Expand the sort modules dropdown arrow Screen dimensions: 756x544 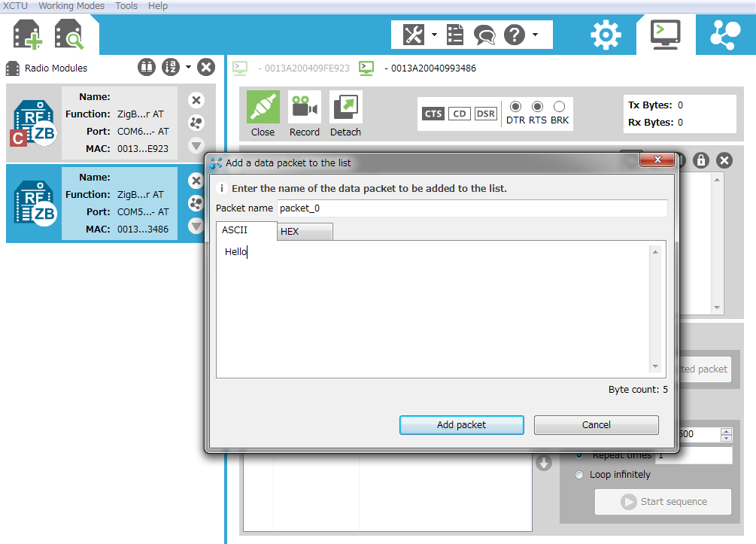(188, 67)
